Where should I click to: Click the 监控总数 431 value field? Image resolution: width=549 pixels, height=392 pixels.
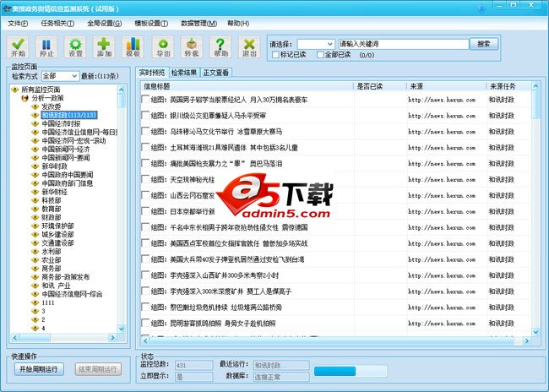pyautogui.click(x=193, y=365)
